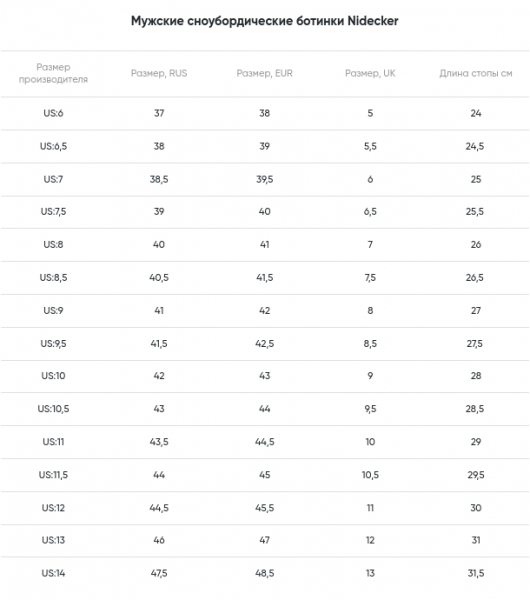Select the Длина стопы см column header
The height and width of the screenshot is (600, 530).
coord(476,73)
